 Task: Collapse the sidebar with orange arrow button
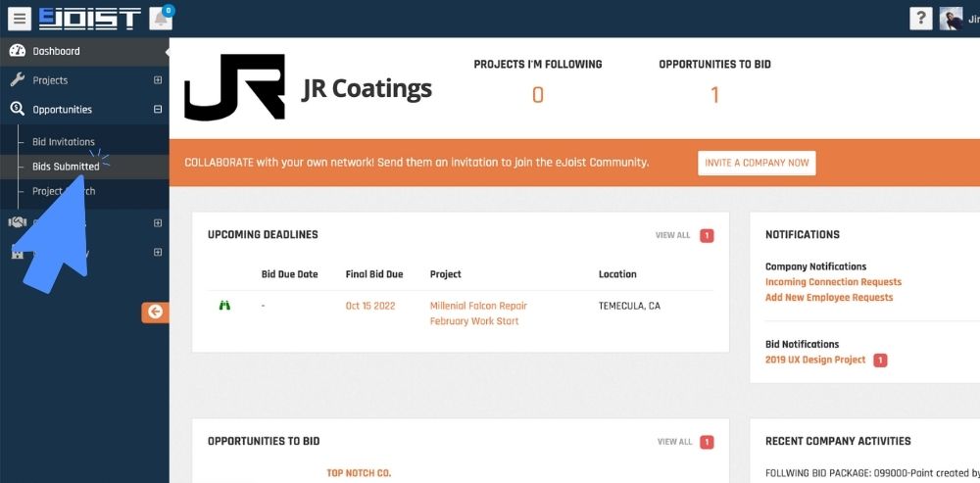[x=155, y=312]
